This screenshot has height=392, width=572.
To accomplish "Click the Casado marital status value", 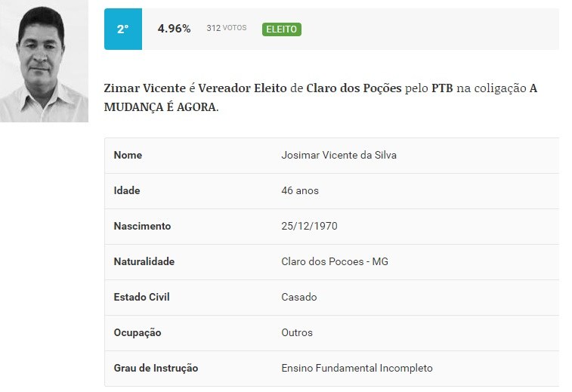I will point(299,298).
